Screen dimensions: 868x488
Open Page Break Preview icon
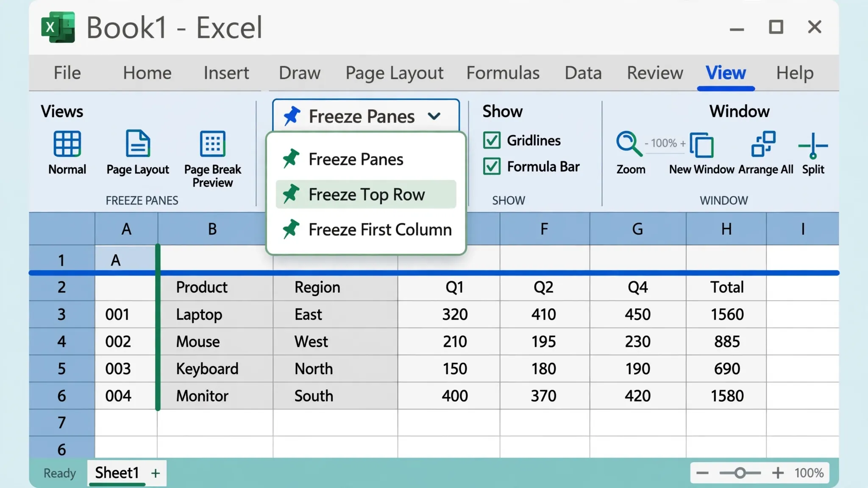212,144
